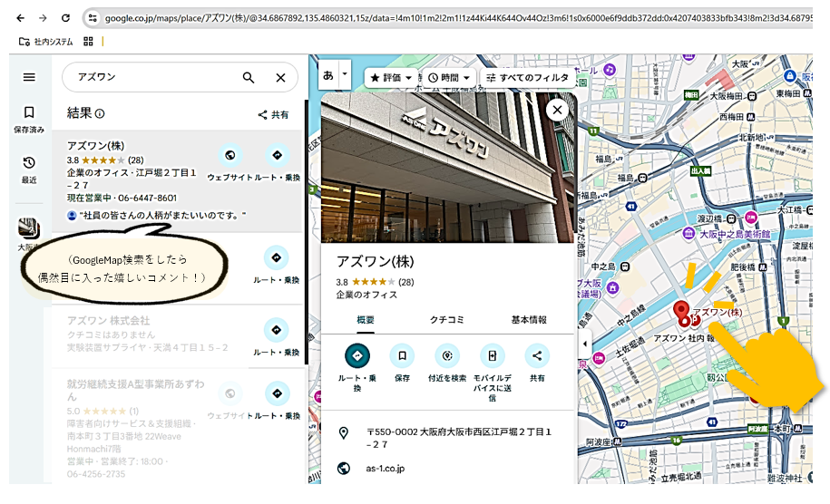Select the アズワン(株) search result title

[95, 145]
